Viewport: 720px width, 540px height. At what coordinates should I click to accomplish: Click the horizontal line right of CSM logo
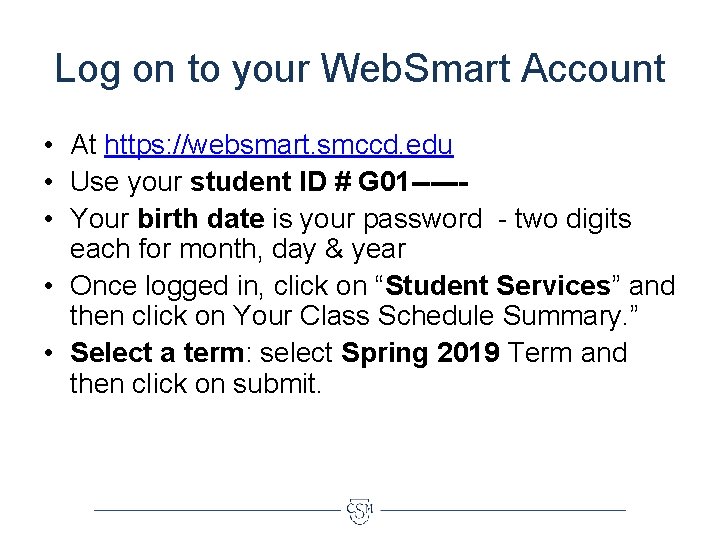503,510
